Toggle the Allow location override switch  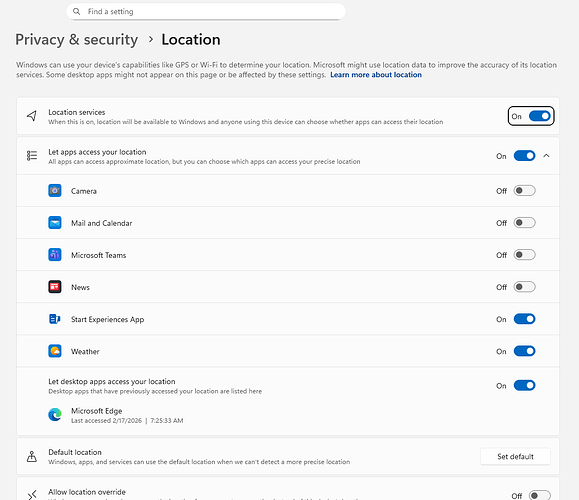pos(539,495)
